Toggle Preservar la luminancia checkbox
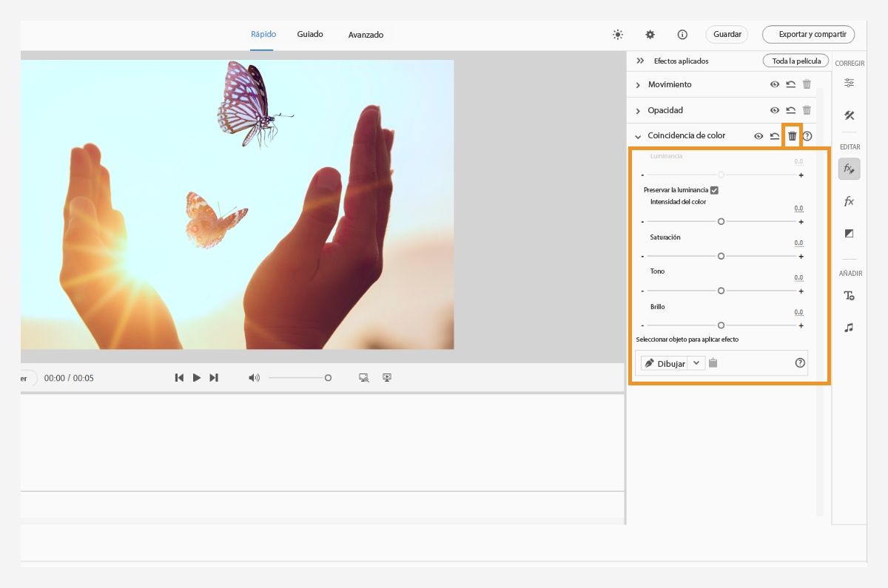This screenshot has height=588, width=888. pyautogui.click(x=714, y=190)
